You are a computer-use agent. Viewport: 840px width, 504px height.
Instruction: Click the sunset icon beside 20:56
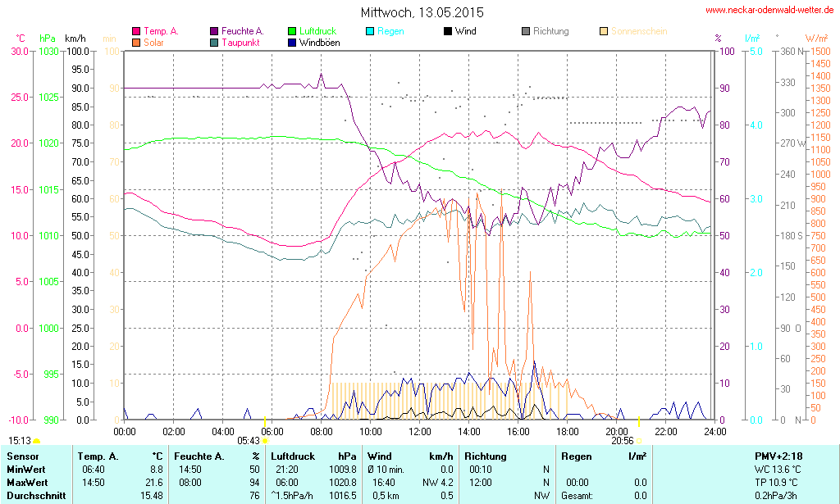[638, 441]
